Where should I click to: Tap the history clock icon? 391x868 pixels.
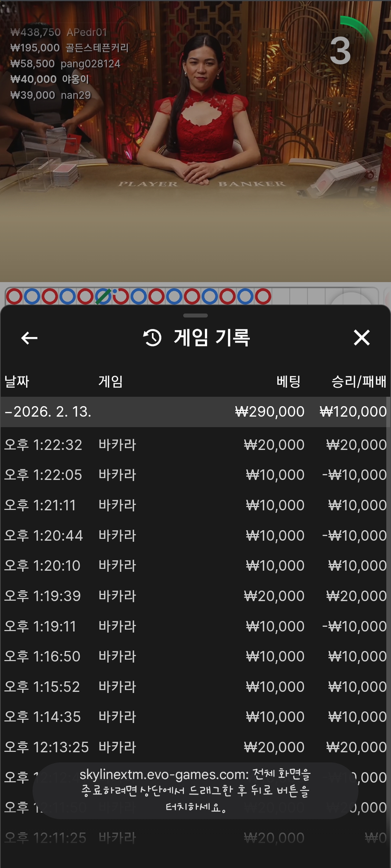[152, 338]
